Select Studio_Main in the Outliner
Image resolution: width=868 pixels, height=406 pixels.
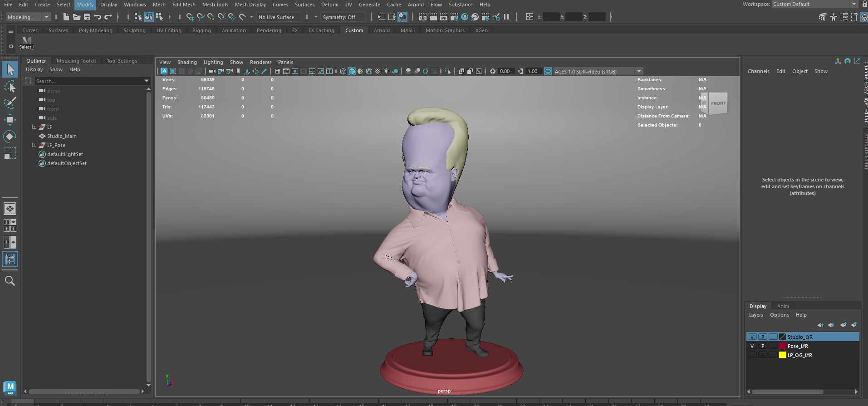pos(62,136)
